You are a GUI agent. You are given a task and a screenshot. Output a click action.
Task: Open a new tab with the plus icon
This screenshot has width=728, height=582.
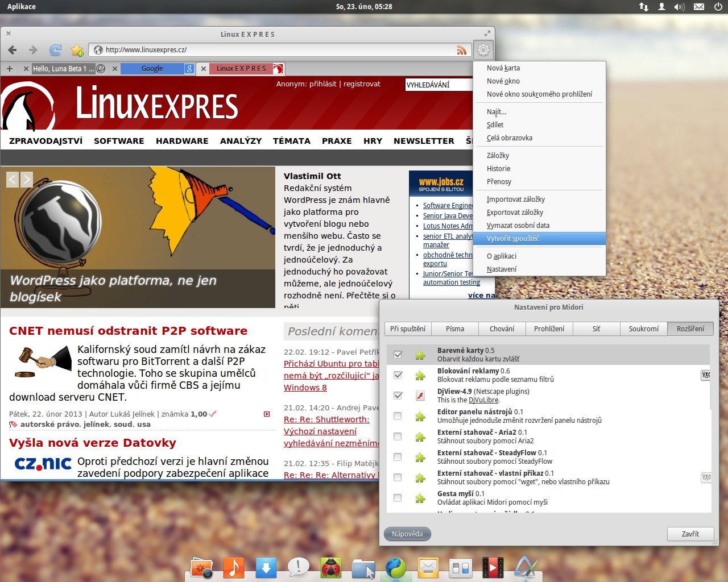[x=10, y=69]
